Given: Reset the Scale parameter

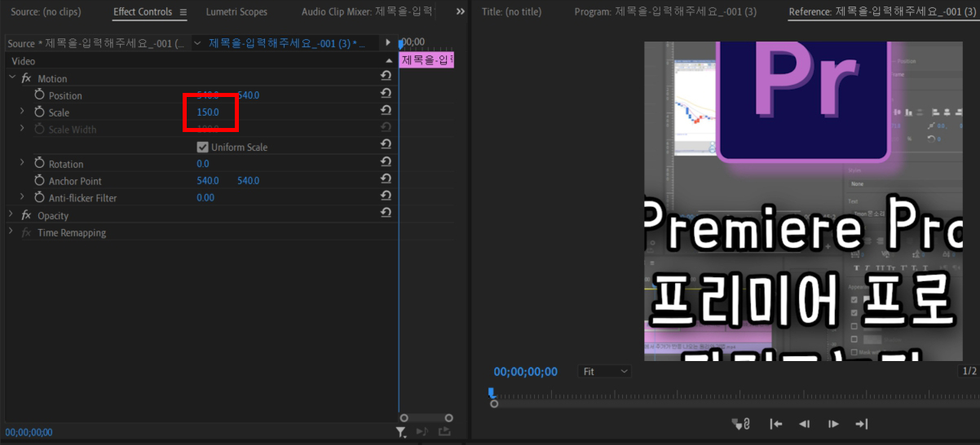Looking at the screenshot, I should point(386,110).
